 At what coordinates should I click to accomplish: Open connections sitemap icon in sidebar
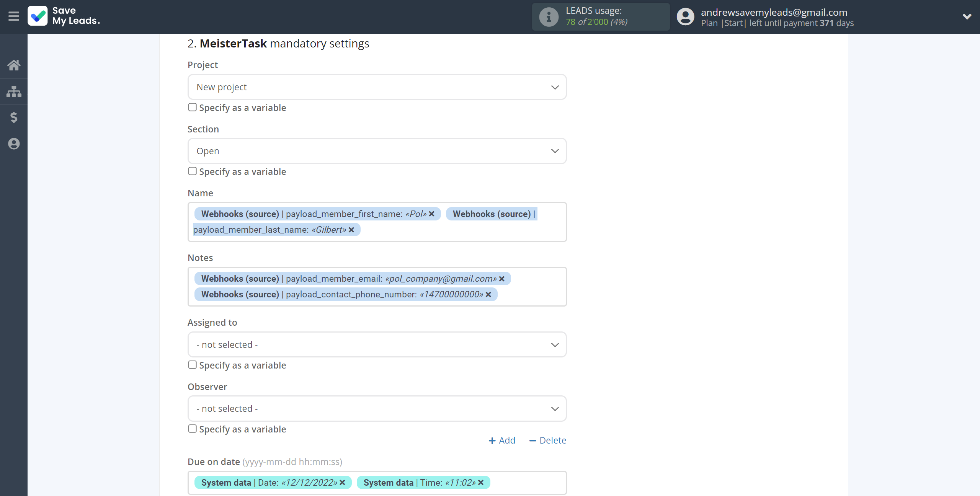pos(14,91)
